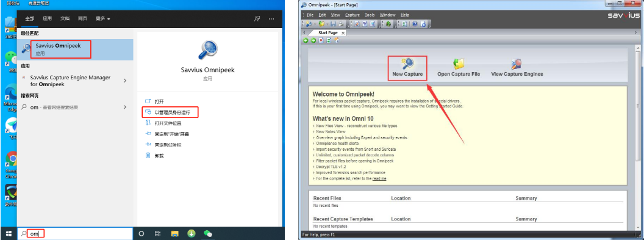Click the View Capture Engines icon
The width and height of the screenshot is (644, 240).
517,64
